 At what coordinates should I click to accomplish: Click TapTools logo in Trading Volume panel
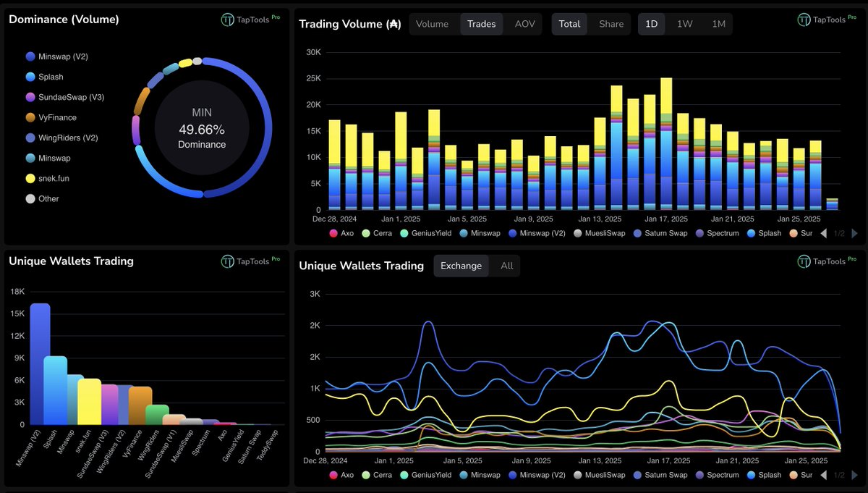click(827, 20)
